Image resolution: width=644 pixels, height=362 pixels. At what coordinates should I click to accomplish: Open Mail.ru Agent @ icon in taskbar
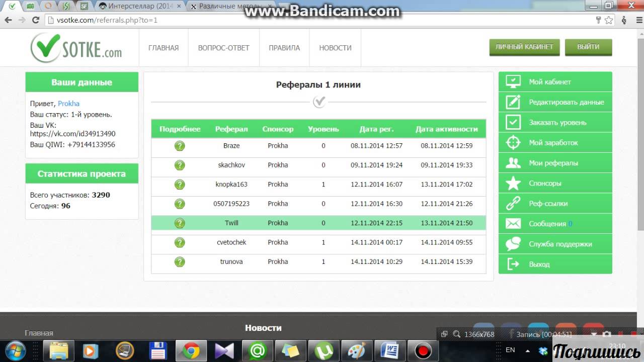coord(258,350)
